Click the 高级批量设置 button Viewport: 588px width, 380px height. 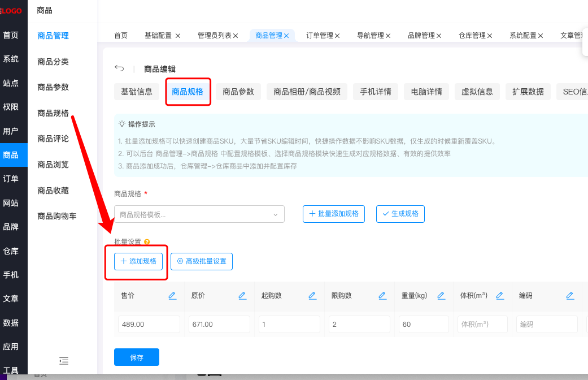[x=202, y=261]
